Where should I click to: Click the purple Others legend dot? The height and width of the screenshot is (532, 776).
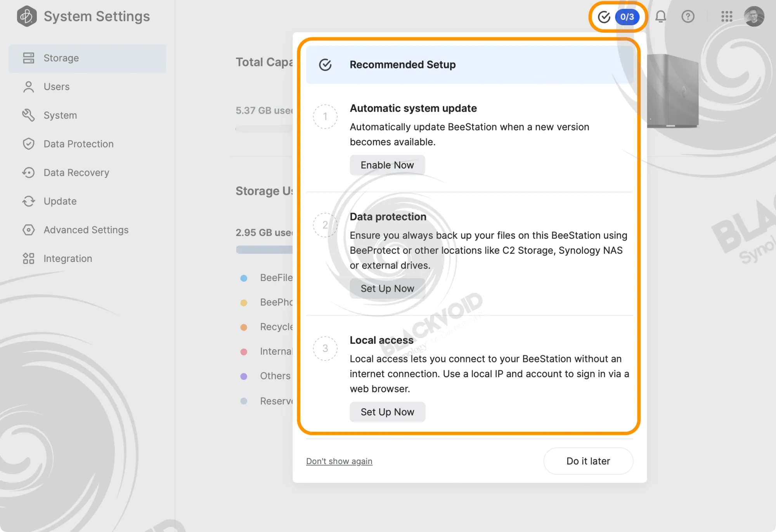tap(244, 376)
